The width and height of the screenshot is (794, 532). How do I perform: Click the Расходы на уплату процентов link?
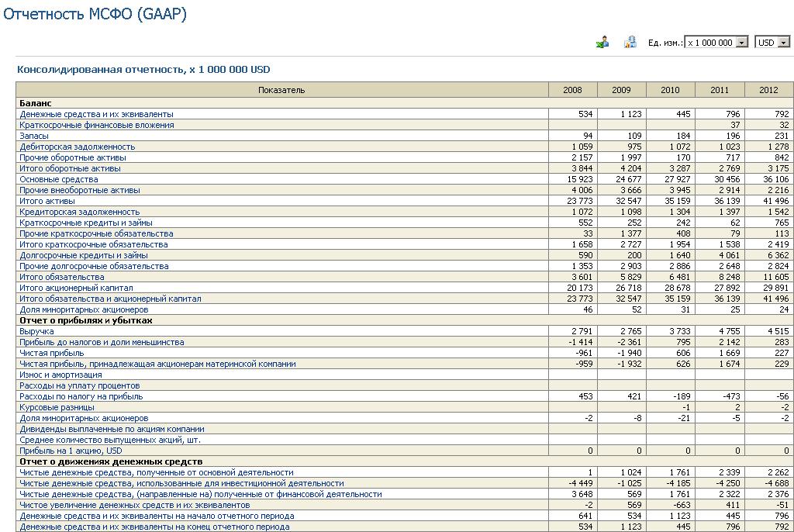[x=80, y=385]
